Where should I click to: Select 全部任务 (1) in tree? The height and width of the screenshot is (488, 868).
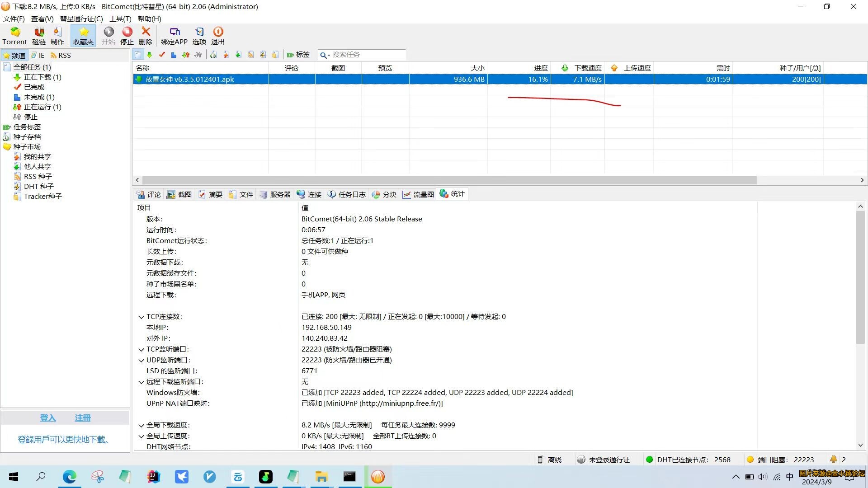pyautogui.click(x=32, y=67)
